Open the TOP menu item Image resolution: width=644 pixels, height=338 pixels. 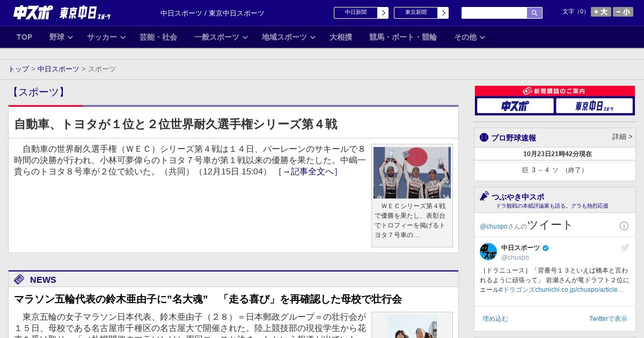25,37
